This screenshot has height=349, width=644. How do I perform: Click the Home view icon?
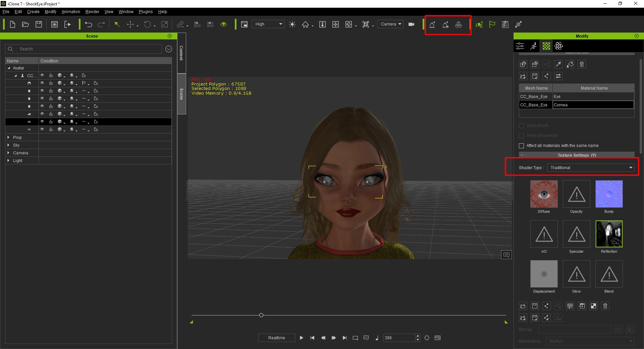(x=305, y=24)
